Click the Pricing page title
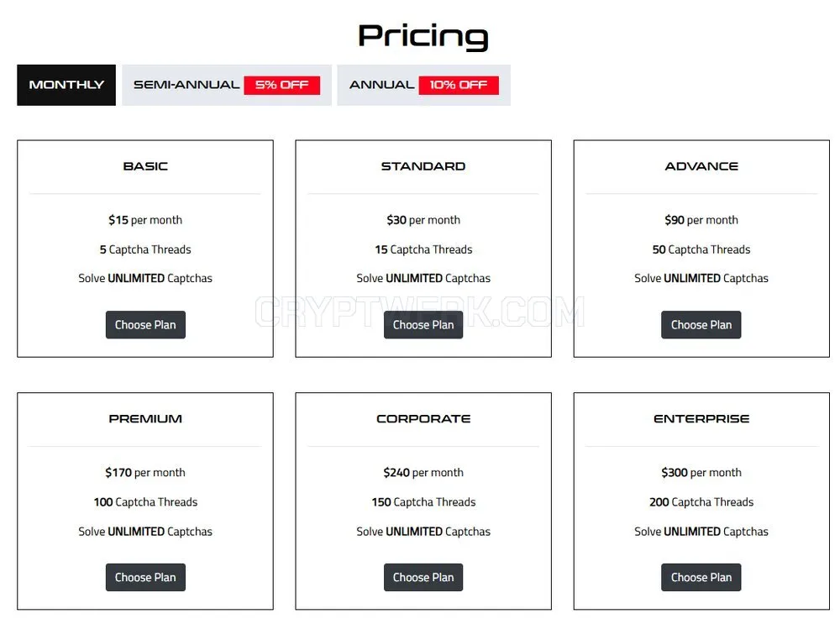This screenshot has width=840, height=624. pyautogui.click(x=423, y=36)
